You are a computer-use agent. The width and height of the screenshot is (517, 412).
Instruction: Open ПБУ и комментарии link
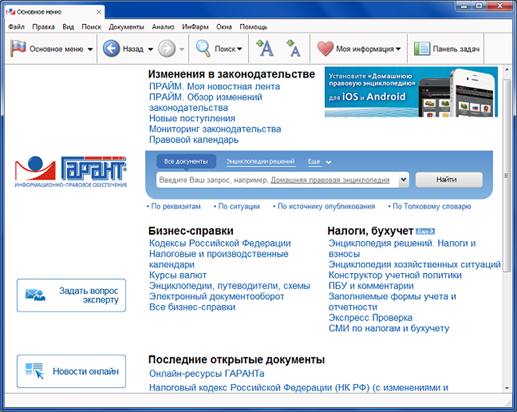coord(371,286)
